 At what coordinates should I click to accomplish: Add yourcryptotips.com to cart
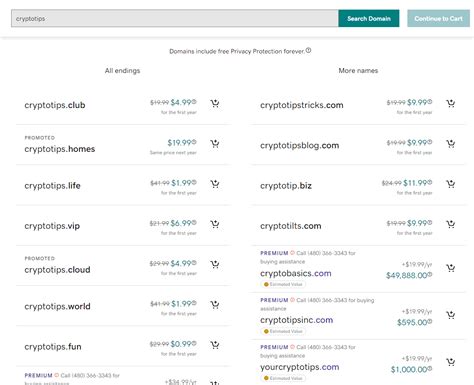[x=451, y=362]
